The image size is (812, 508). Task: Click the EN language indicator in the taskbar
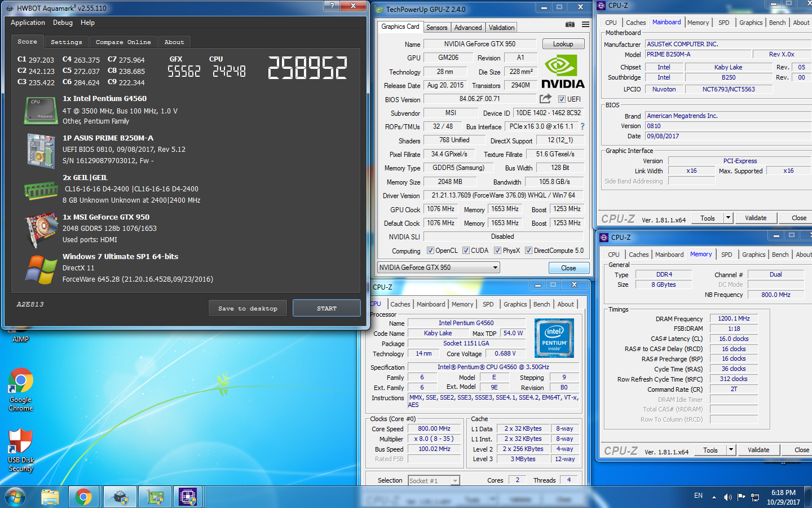[x=698, y=496]
